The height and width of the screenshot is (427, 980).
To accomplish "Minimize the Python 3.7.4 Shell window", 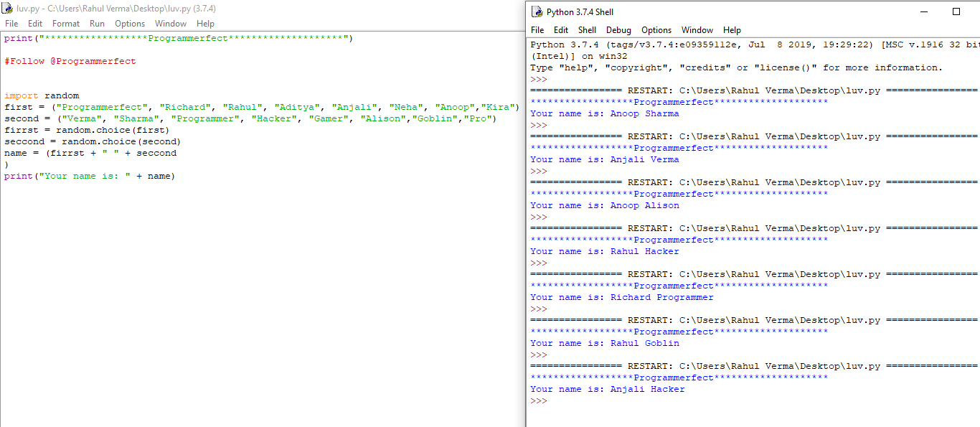I will pos(924,11).
